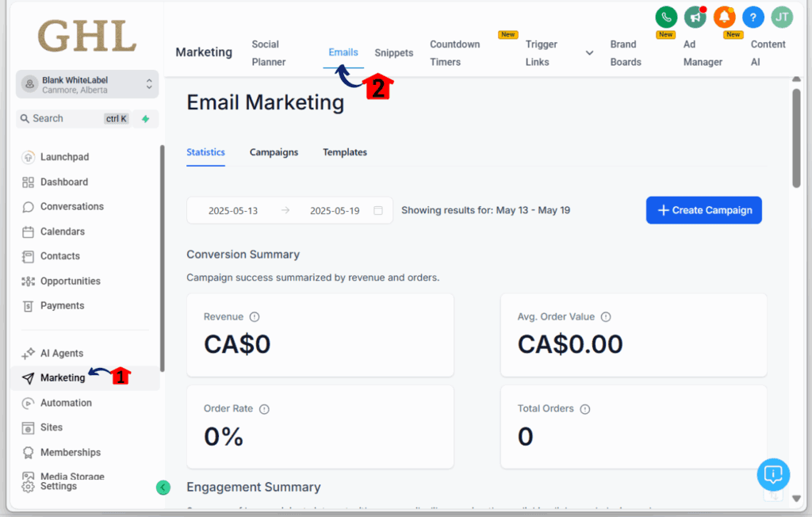The image size is (812, 517).
Task: Open the Templates tab
Action: click(344, 152)
